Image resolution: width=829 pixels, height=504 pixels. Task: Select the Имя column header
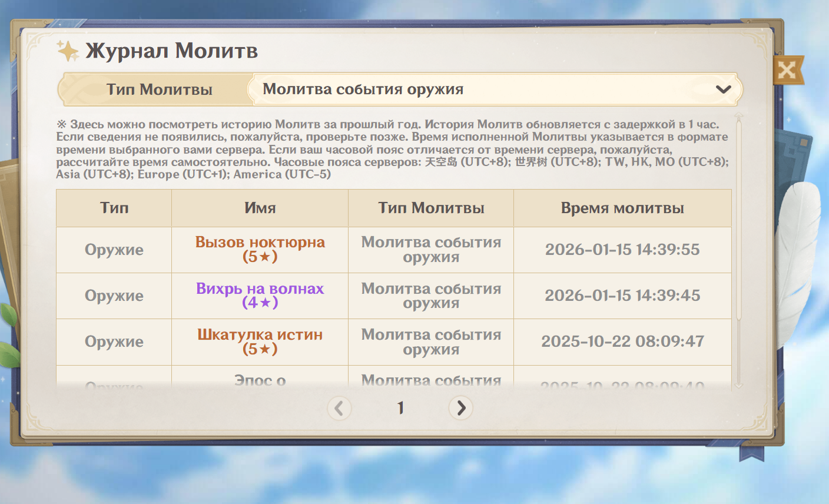pyautogui.click(x=260, y=208)
